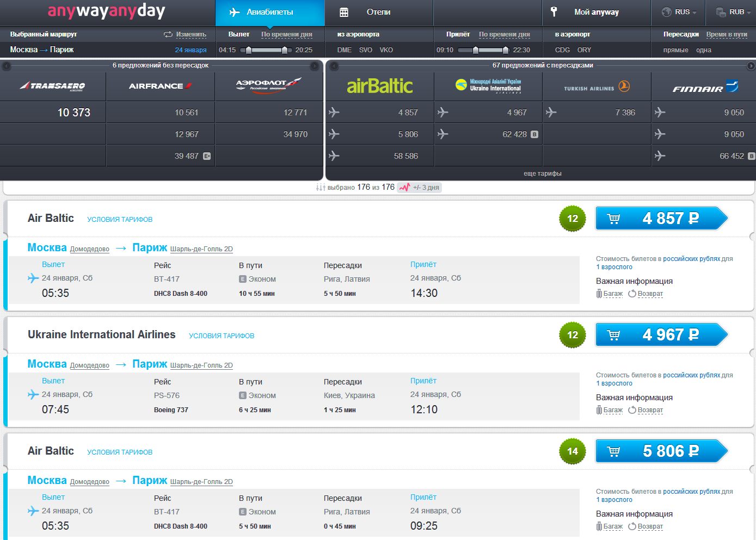Toggle the прямые direct flights filter
Image resolution: width=756 pixels, height=540 pixels.
[x=675, y=50]
